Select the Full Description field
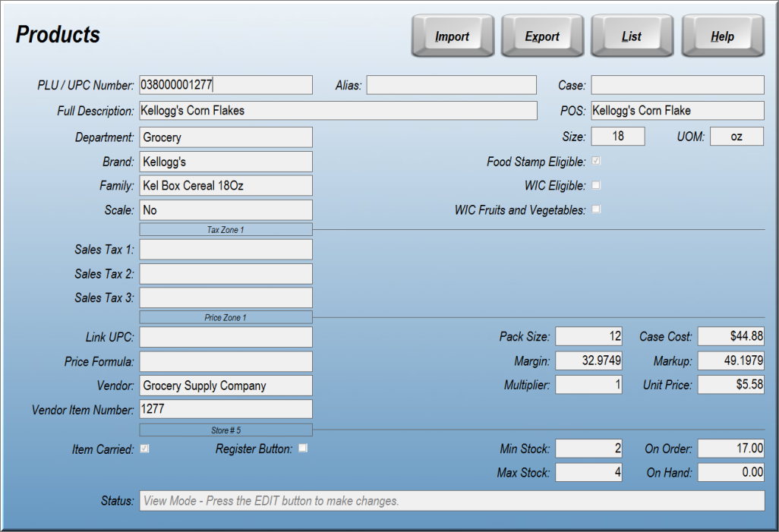 (x=339, y=110)
